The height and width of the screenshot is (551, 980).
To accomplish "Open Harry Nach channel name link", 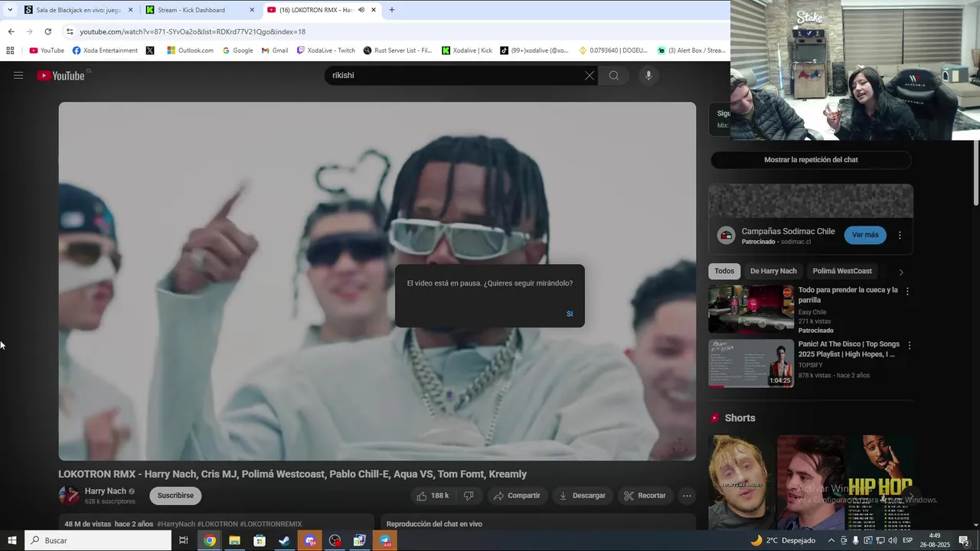I will click(x=106, y=491).
